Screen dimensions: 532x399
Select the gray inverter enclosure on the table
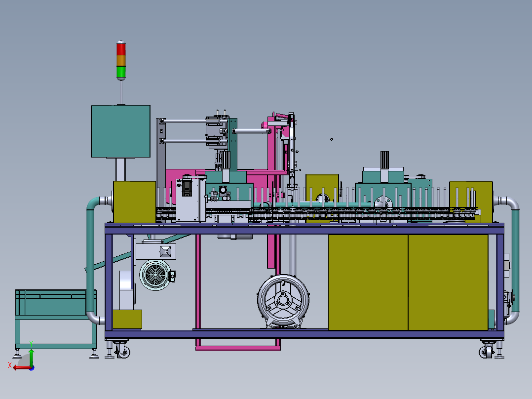click(x=190, y=199)
